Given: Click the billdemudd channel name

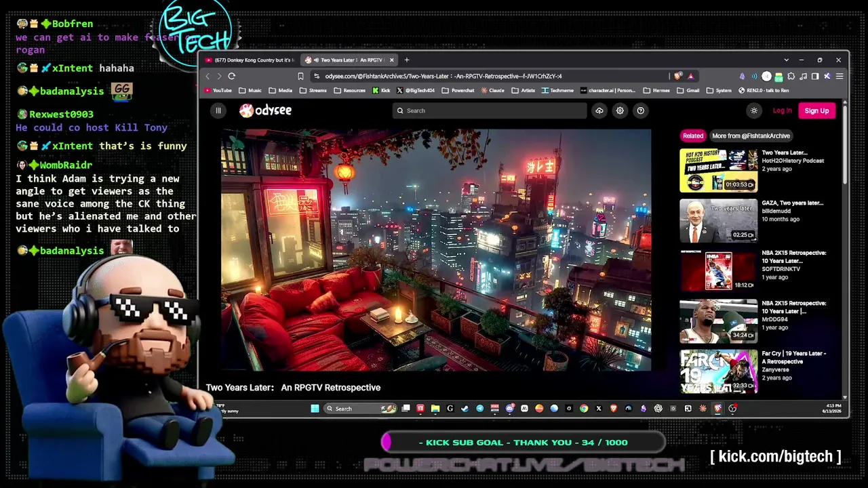Looking at the screenshot, I should (776, 211).
